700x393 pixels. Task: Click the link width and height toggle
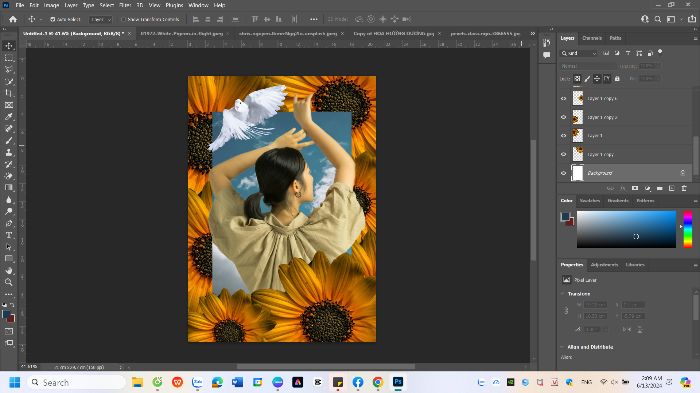pos(566,310)
